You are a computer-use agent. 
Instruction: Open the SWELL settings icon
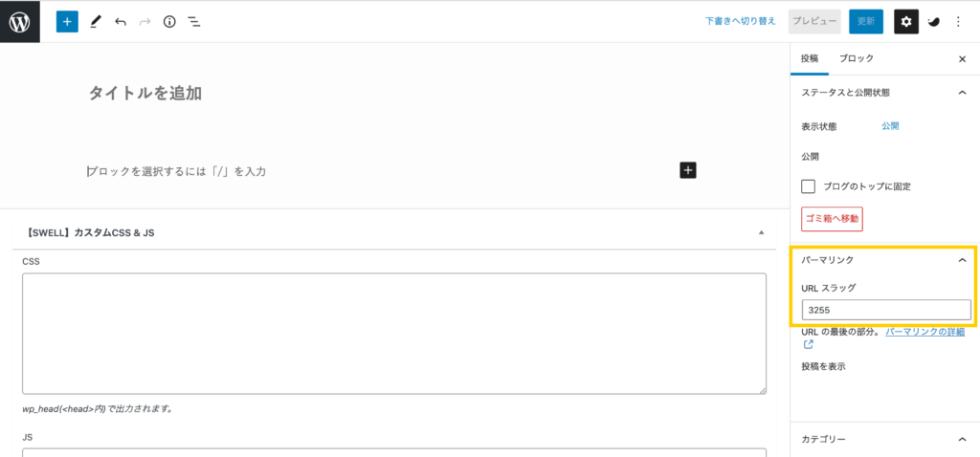pyautogui.click(x=934, y=22)
